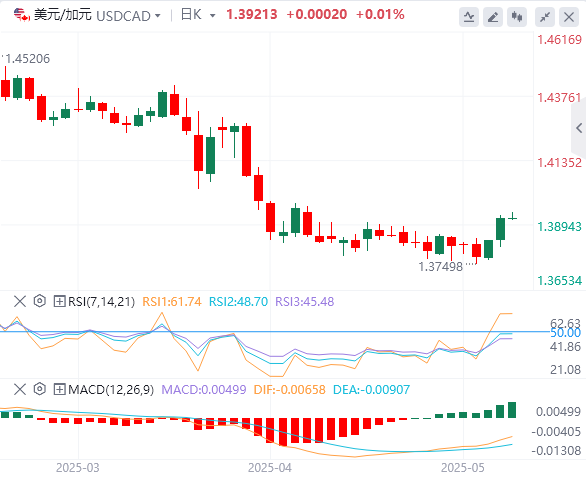Expand the right side panel chevron
Viewport: 586px width, 481px height.
tap(579, 128)
